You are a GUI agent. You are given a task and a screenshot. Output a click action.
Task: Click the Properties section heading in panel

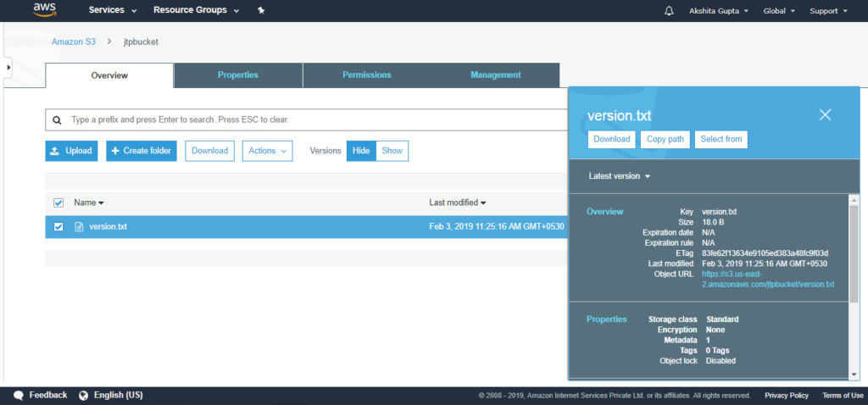pyautogui.click(x=607, y=319)
